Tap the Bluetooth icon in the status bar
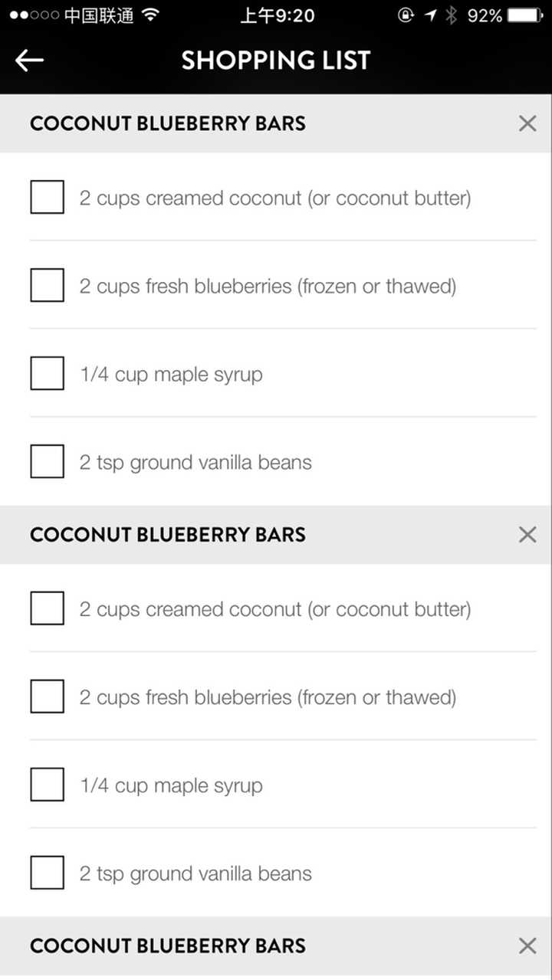 pyautogui.click(x=452, y=15)
